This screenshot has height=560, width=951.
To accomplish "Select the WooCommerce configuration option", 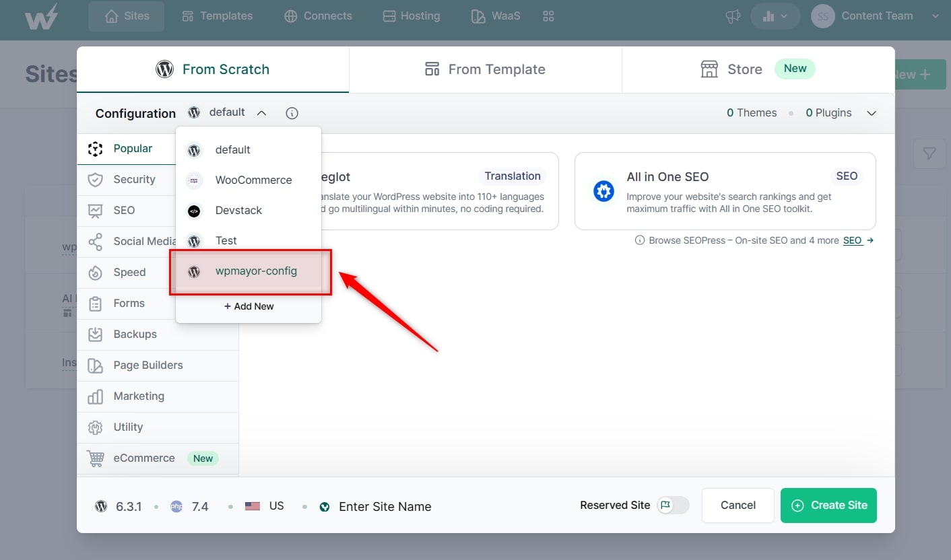I will tap(249, 180).
